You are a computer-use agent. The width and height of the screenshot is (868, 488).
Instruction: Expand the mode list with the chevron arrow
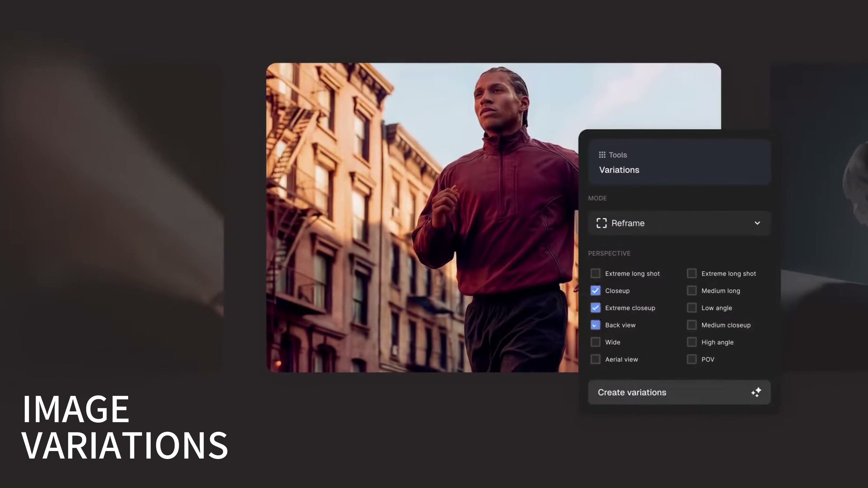(757, 223)
